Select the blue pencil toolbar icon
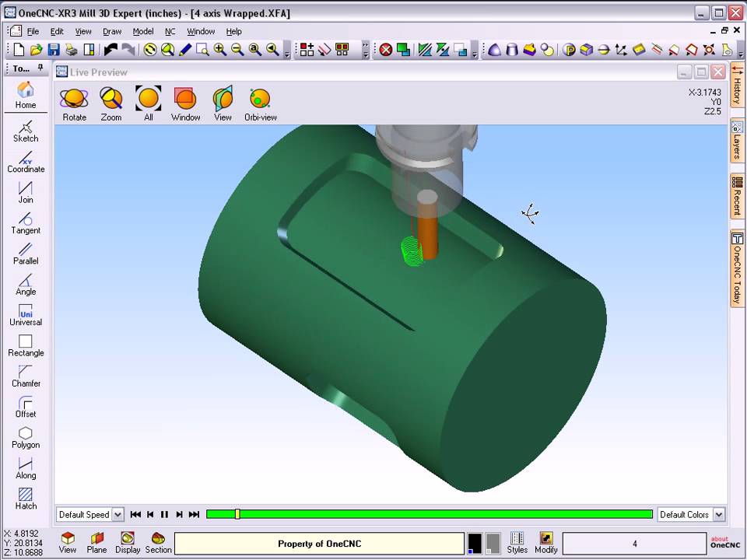Image resolution: width=747 pixels, height=560 pixels. click(x=185, y=50)
